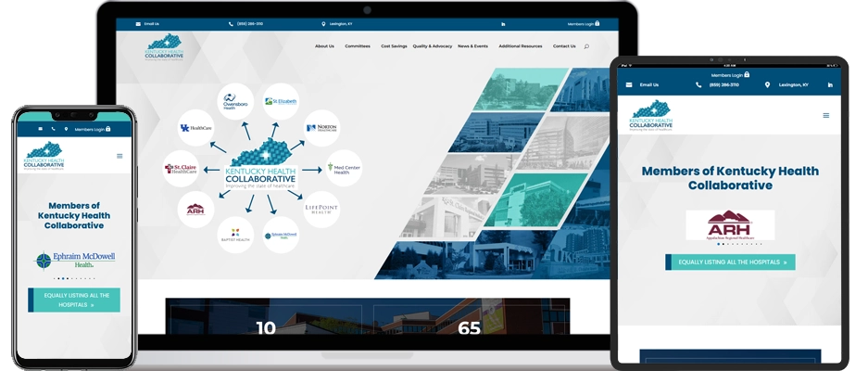The image size is (868, 371).
Task: Click the telephone icon on the laptop top bar
Action: click(231, 24)
